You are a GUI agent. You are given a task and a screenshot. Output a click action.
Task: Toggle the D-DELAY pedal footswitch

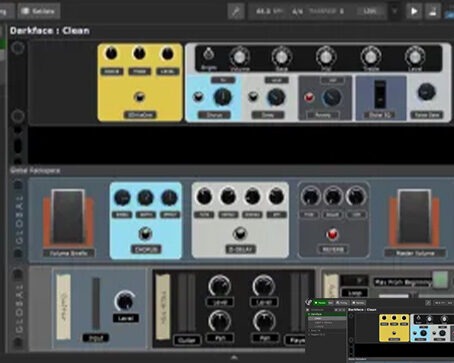click(240, 233)
